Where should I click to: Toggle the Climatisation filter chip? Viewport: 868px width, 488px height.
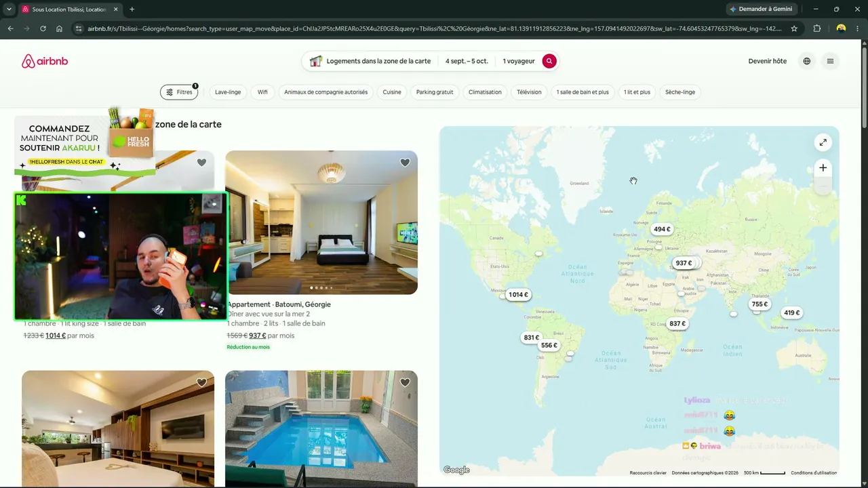pyautogui.click(x=485, y=92)
